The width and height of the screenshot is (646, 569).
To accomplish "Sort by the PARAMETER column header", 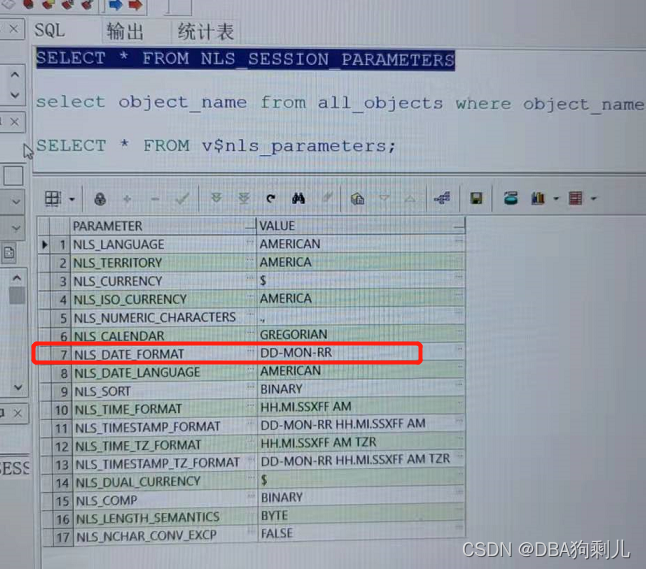I will (x=163, y=226).
